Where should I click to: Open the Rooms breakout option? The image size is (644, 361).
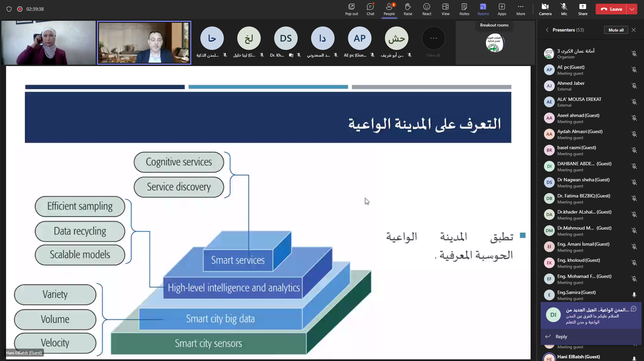[x=483, y=9]
